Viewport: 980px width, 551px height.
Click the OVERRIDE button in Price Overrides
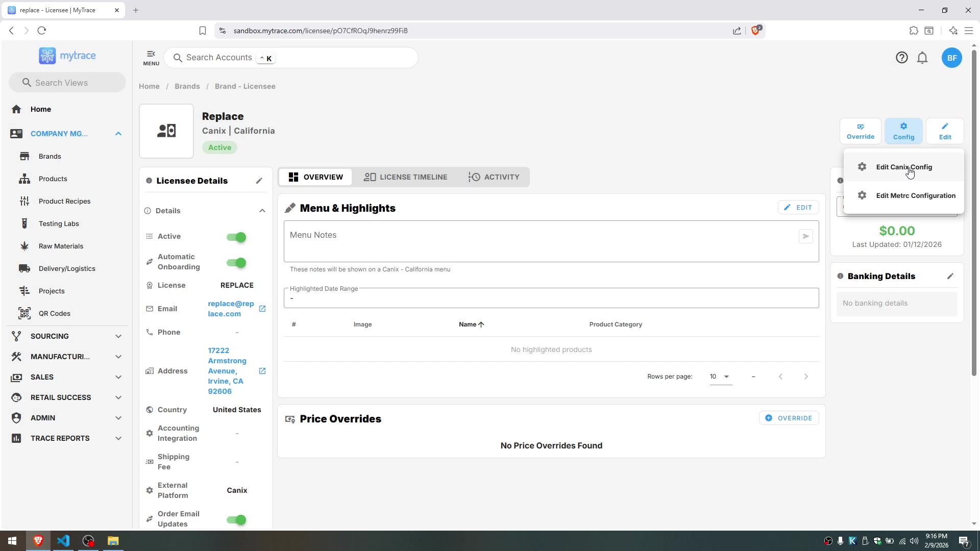pos(789,418)
